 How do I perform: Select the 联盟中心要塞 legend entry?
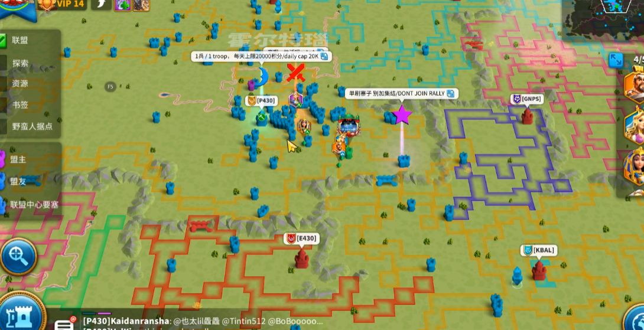click(34, 204)
